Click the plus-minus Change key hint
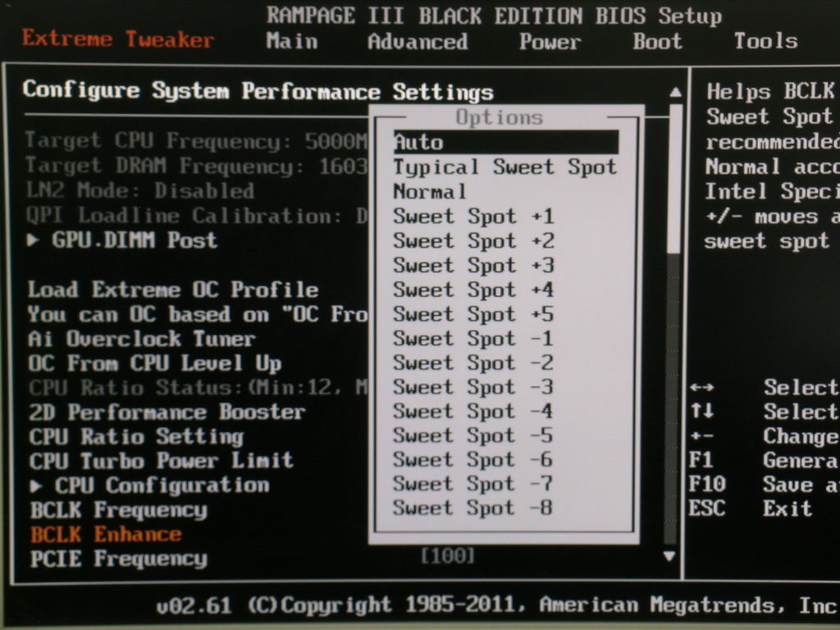Screen dimensions: 840x630 764,436
